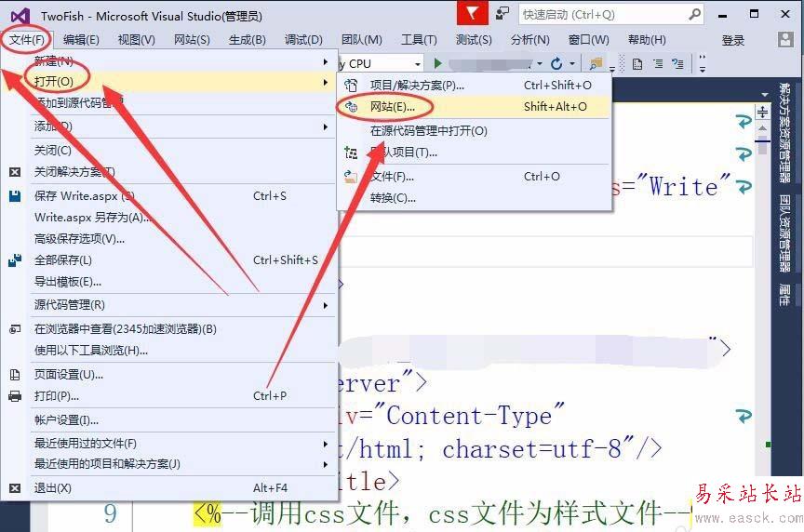The width and height of the screenshot is (804, 532).
Task: Open the 视图(V) menu
Action: (x=137, y=39)
